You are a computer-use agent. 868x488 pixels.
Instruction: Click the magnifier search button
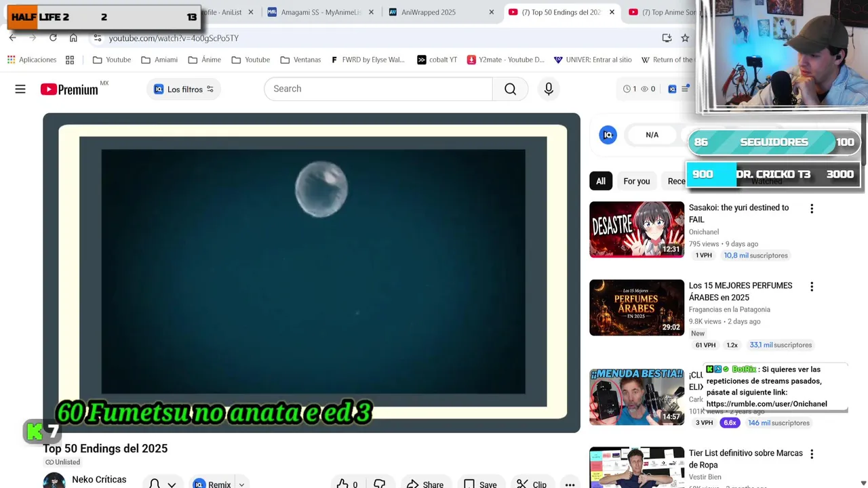coord(510,89)
